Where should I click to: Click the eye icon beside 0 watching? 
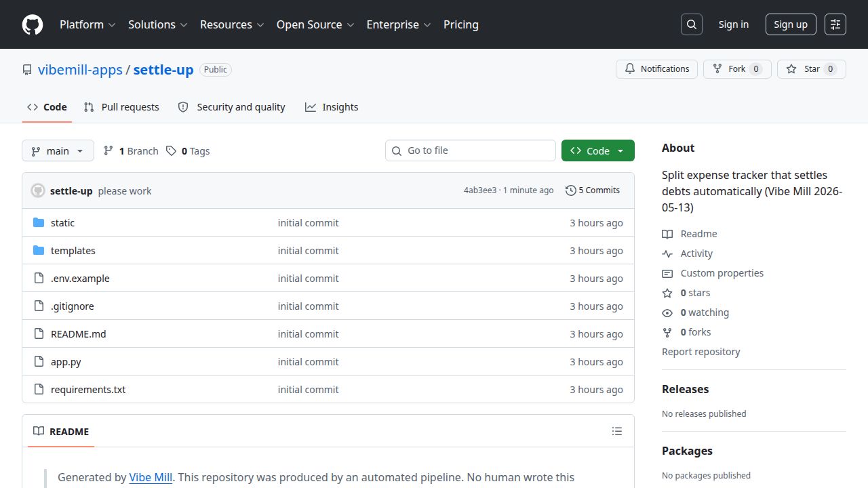pos(667,312)
